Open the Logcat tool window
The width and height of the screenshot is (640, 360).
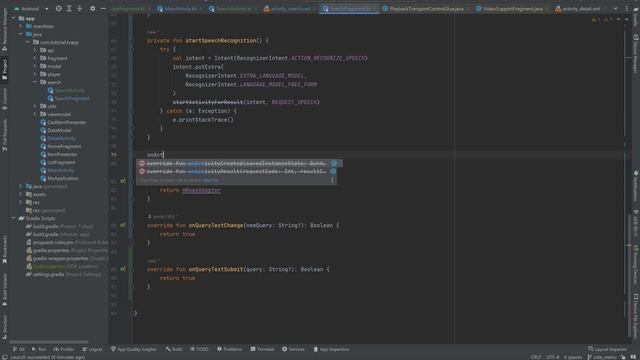coord(92,349)
